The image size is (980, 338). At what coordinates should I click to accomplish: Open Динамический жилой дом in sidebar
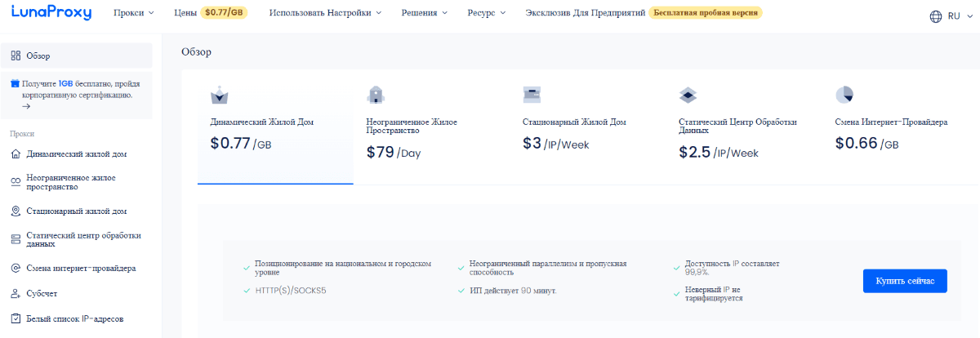[x=77, y=154]
